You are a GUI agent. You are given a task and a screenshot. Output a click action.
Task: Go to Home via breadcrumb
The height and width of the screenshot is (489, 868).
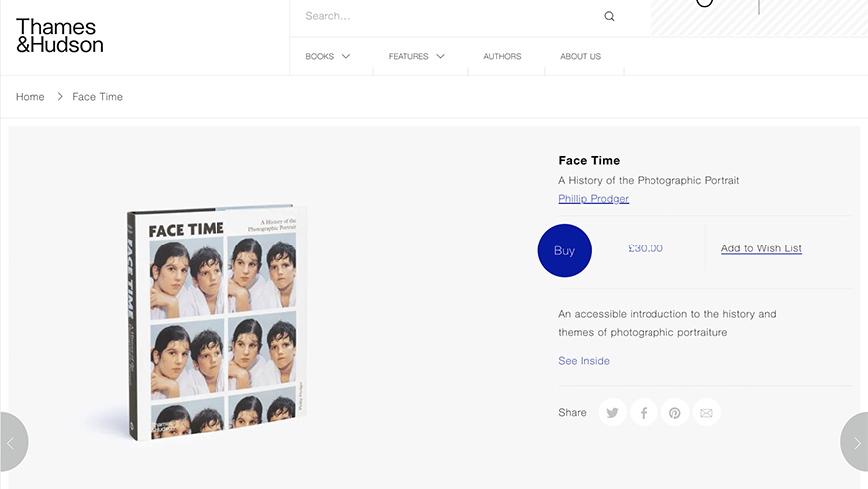pos(30,97)
